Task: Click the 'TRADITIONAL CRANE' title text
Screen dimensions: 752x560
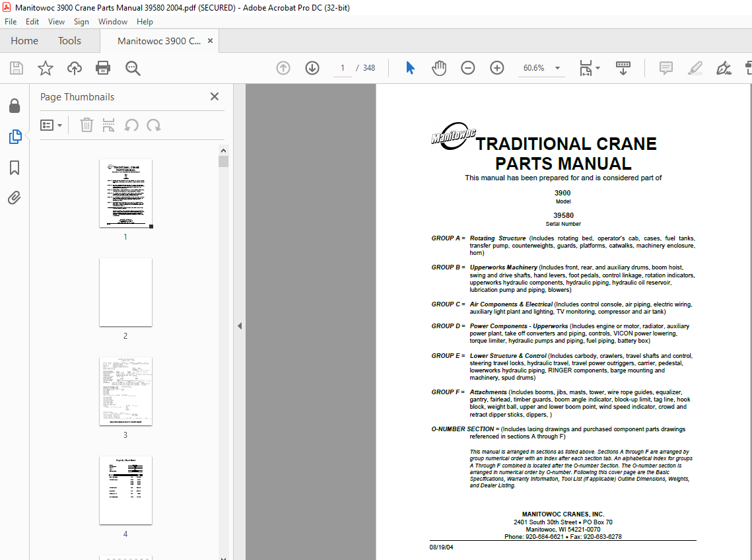Action: pos(566,144)
